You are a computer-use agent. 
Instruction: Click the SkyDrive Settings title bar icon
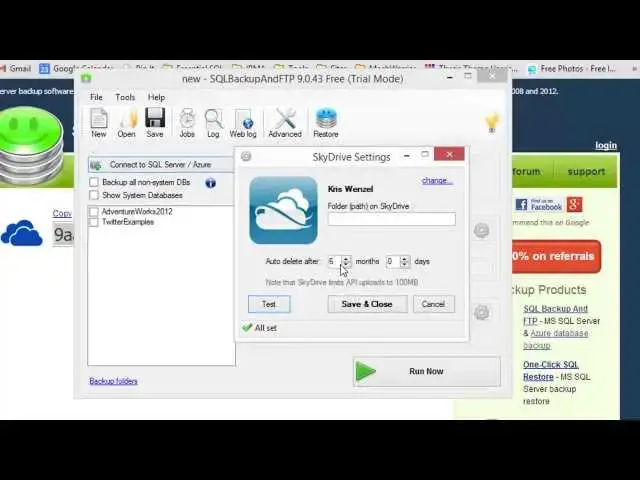(246, 156)
